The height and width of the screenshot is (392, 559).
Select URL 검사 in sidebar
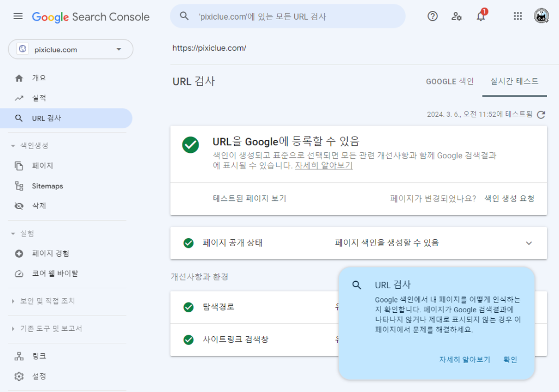[x=66, y=118]
